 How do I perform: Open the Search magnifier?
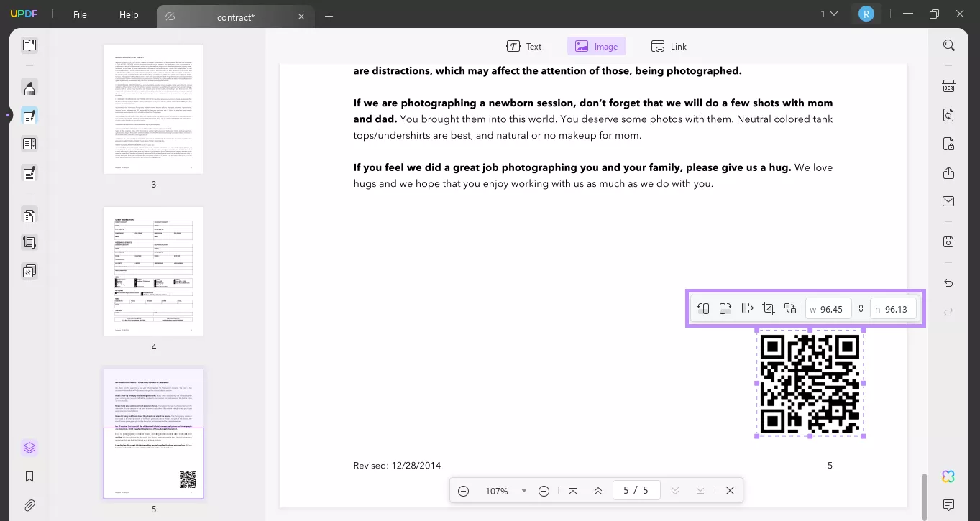[x=949, y=45]
